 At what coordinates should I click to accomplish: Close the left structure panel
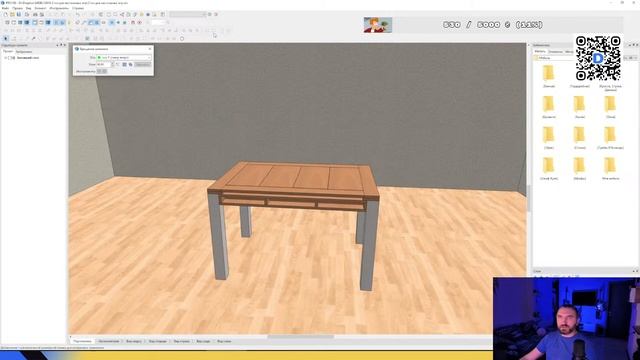pyautogui.click(x=65, y=45)
